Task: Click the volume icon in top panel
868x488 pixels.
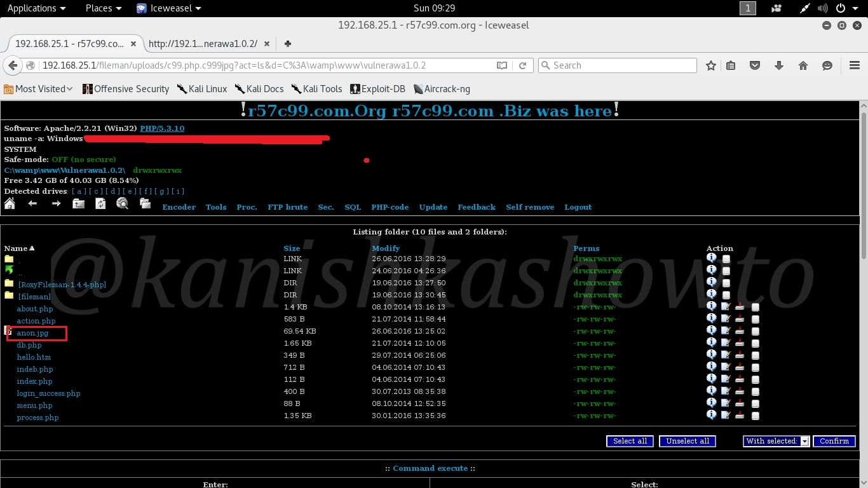Action: click(823, 8)
